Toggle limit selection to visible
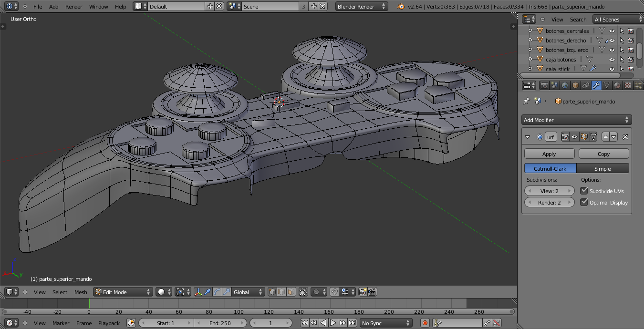The width and height of the screenshot is (644, 329). (303, 292)
